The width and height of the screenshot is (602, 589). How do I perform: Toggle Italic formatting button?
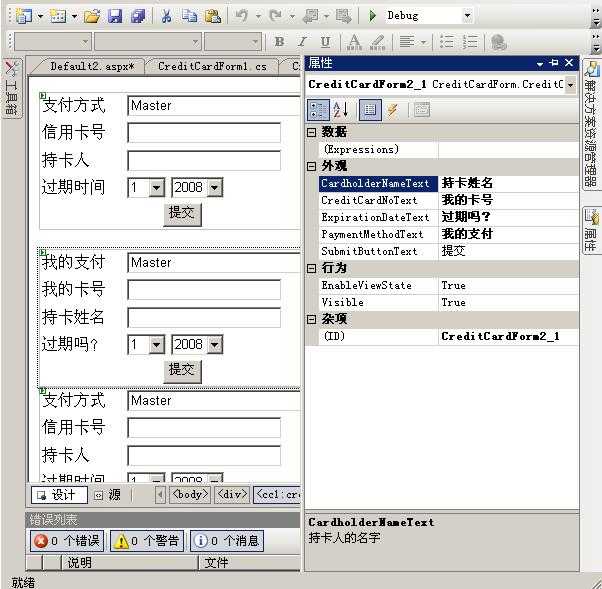click(x=303, y=41)
